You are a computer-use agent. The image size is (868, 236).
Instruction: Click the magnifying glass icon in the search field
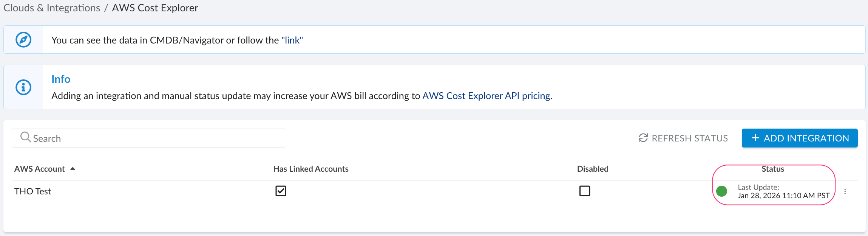(x=25, y=138)
